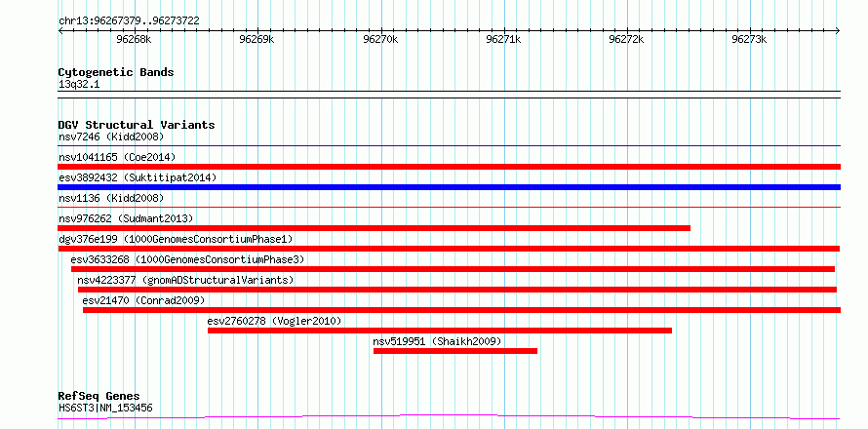Viewport: 868px width, 429px height.
Task: Open nsv4223377 (gnomADStructuralVariants) label
Action: click(185, 280)
